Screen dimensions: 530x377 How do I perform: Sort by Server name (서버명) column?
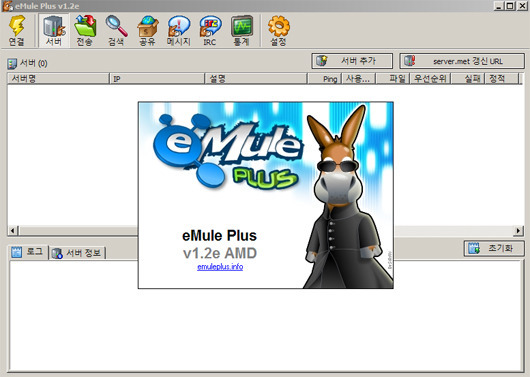coord(58,78)
